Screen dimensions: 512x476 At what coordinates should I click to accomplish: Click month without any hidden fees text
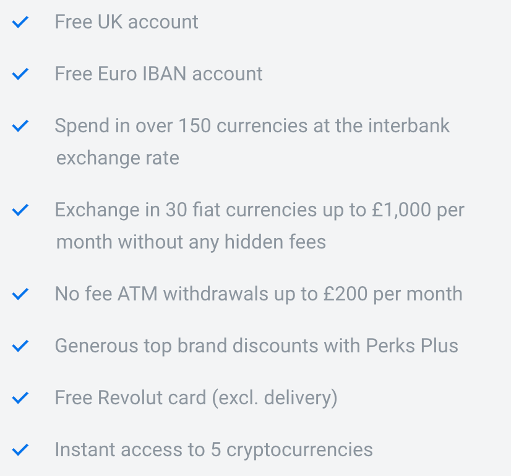(191, 242)
